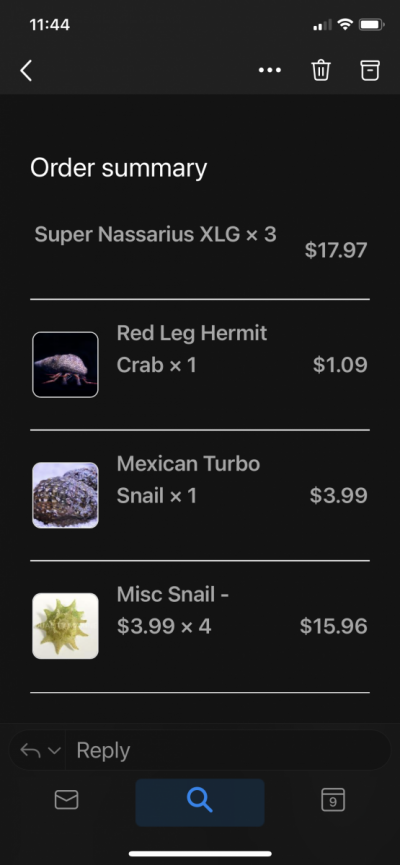This screenshot has width=400, height=865.
Task: Tap the Reply text field
Action: pos(227,750)
